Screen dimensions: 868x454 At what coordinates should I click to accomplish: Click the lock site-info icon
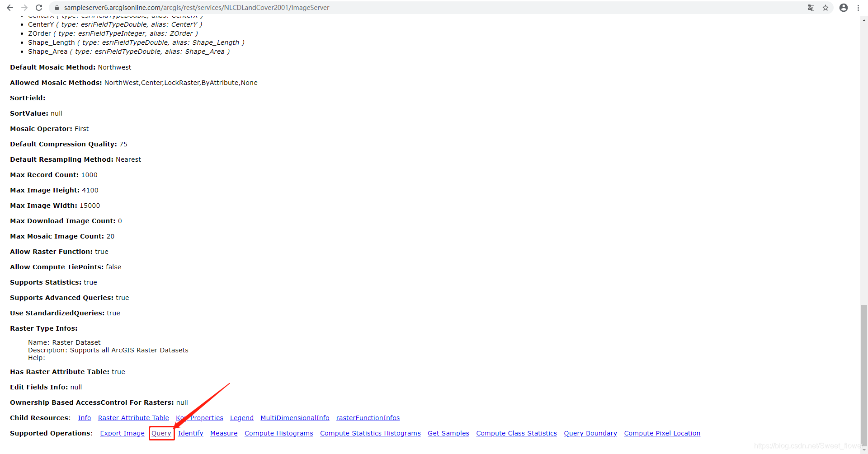[57, 8]
